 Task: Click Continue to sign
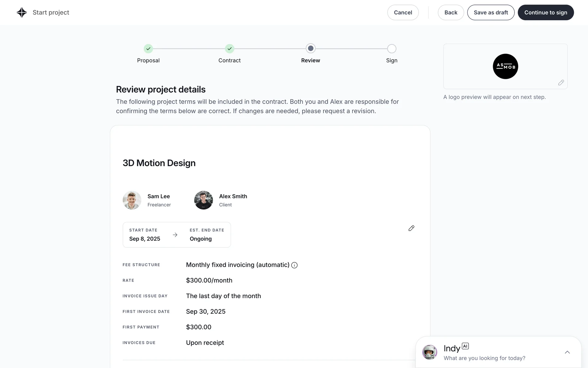coord(545,13)
